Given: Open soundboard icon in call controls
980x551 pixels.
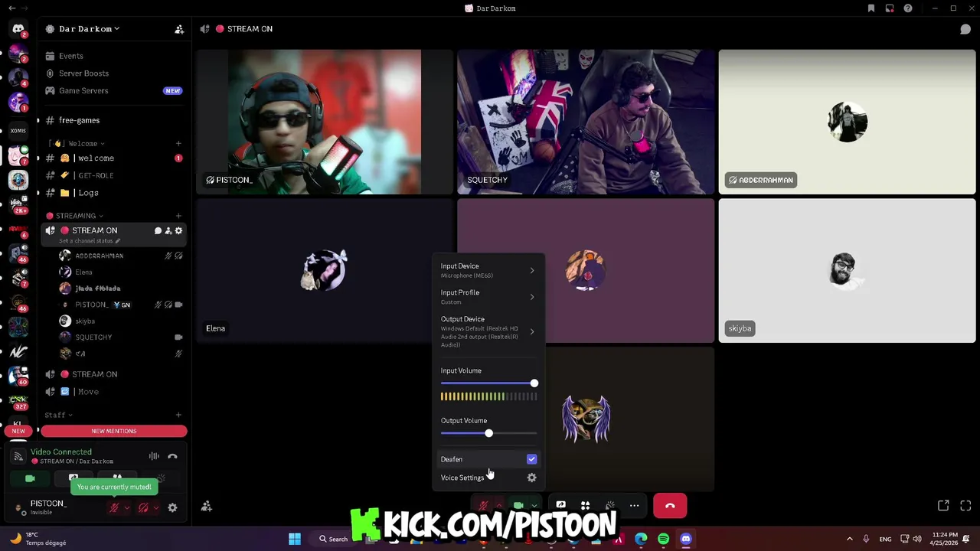Looking at the screenshot, I should tap(609, 506).
